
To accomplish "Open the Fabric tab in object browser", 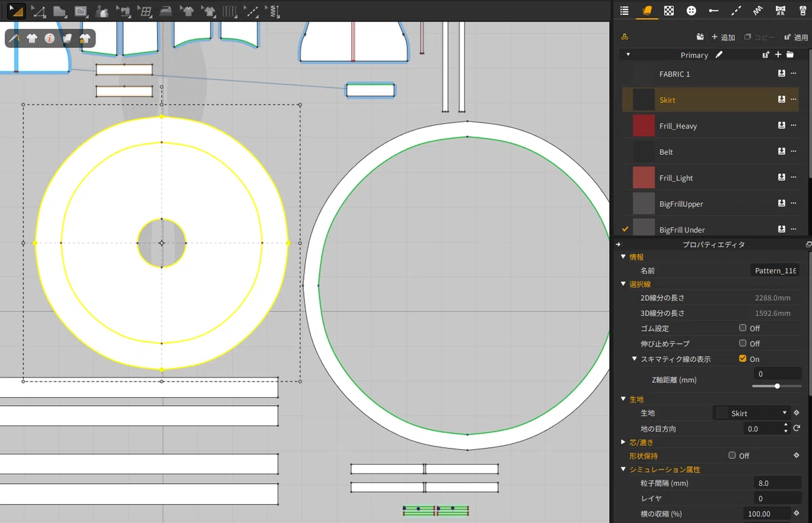I will click(647, 10).
